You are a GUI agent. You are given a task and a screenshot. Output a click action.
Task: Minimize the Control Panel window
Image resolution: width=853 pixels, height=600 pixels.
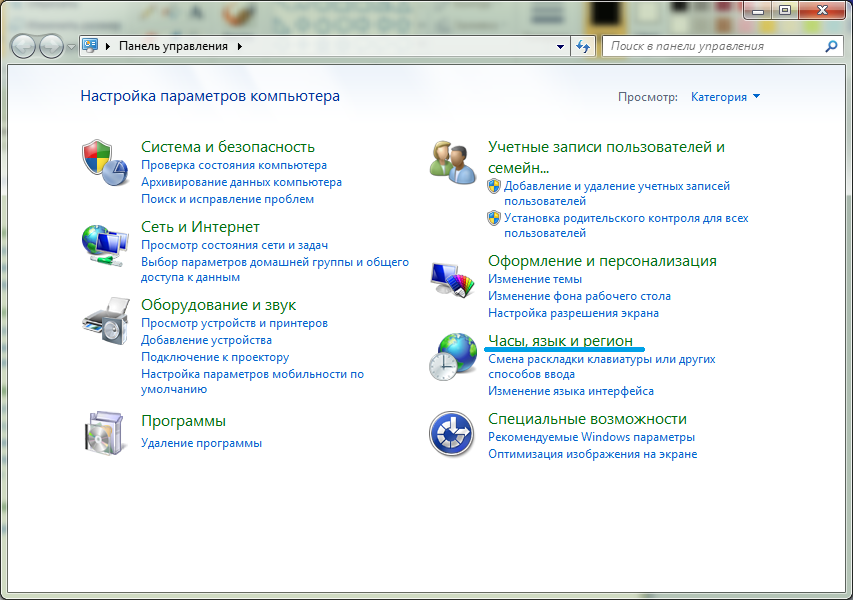758,10
